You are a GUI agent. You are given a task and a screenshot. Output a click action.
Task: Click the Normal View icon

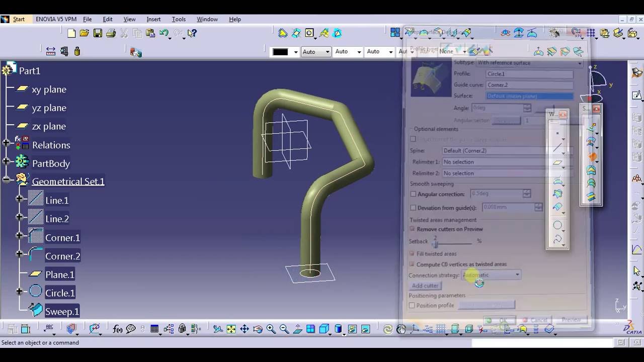(x=297, y=329)
